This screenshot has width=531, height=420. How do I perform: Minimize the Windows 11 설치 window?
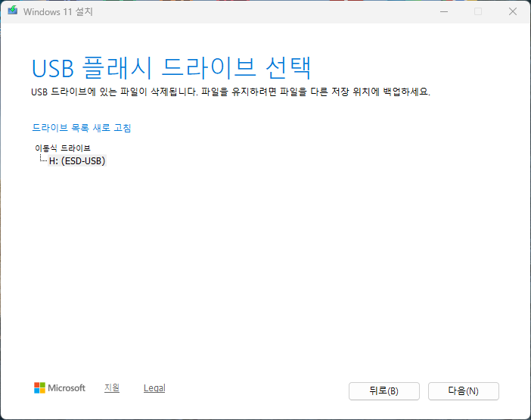pyautogui.click(x=444, y=11)
